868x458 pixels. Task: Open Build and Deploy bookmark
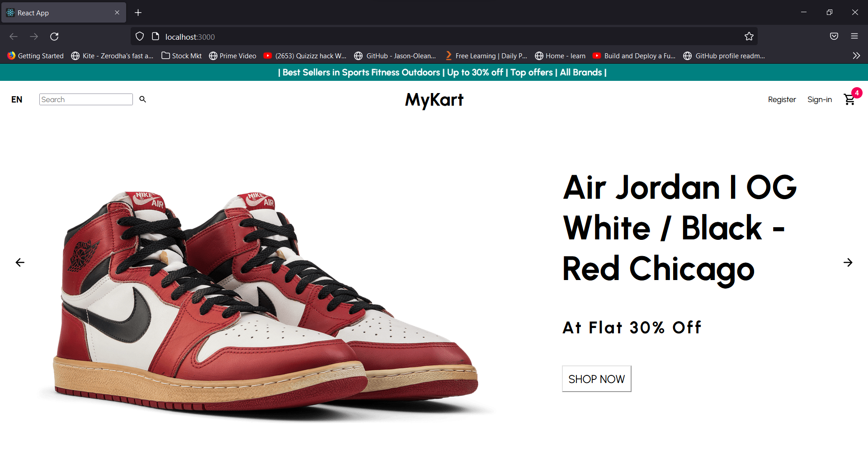point(634,56)
